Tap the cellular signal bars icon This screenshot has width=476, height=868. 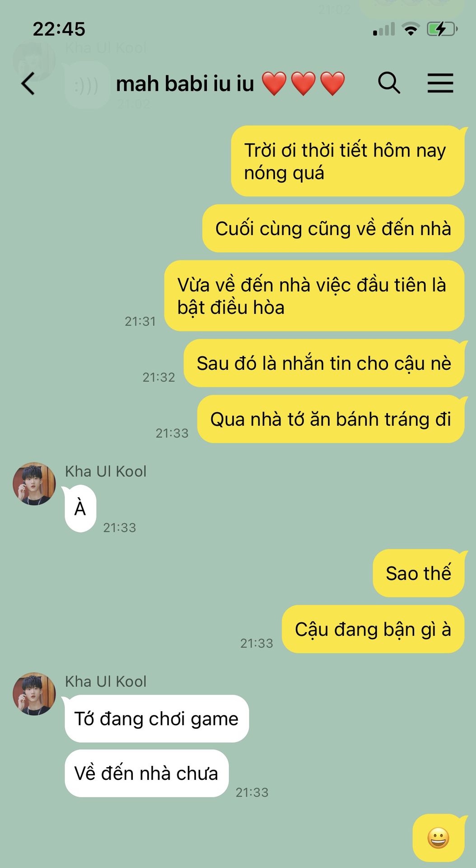point(384,29)
